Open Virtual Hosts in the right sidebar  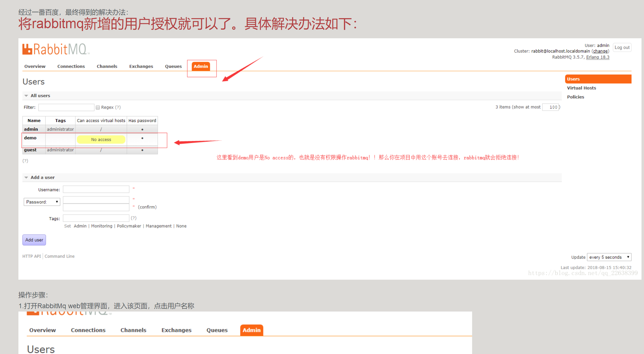tap(581, 88)
